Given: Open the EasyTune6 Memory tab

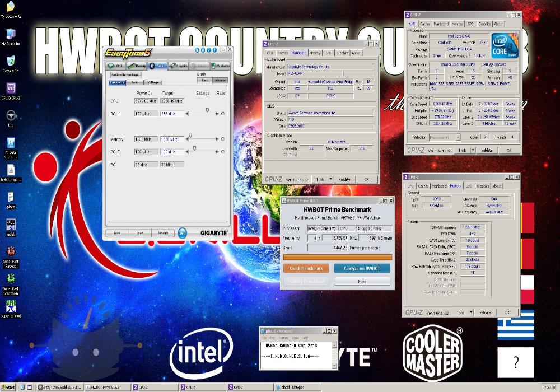Looking at the screenshot, I should [x=137, y=66].
